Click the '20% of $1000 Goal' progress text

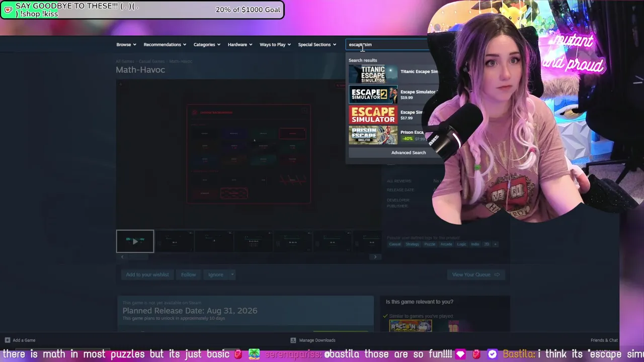[x=248, y=10]
